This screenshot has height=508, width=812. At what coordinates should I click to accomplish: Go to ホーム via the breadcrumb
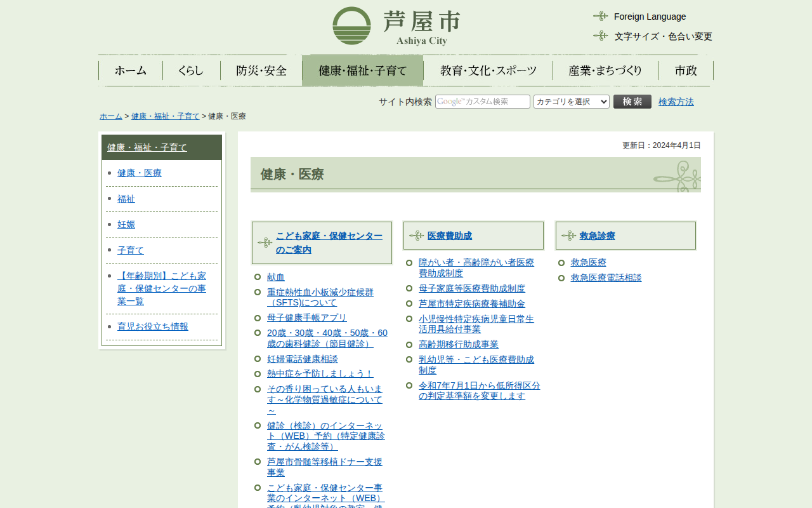(111, 116)
